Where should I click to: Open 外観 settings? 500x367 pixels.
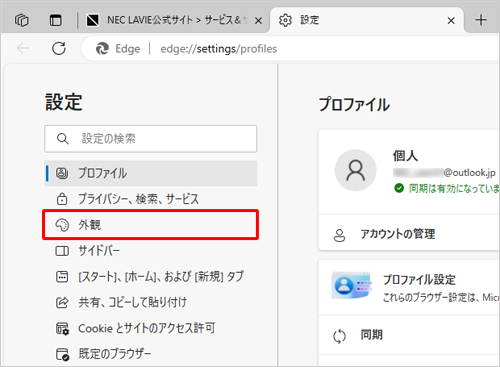[151, 225]
